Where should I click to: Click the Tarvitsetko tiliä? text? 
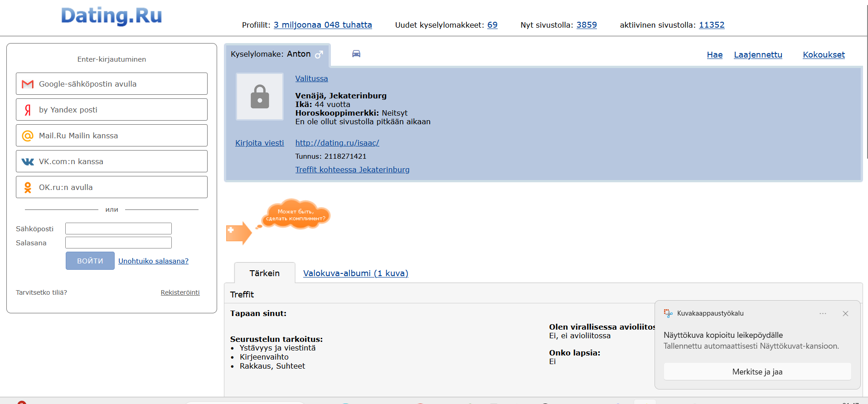click(x=41, y=292)
